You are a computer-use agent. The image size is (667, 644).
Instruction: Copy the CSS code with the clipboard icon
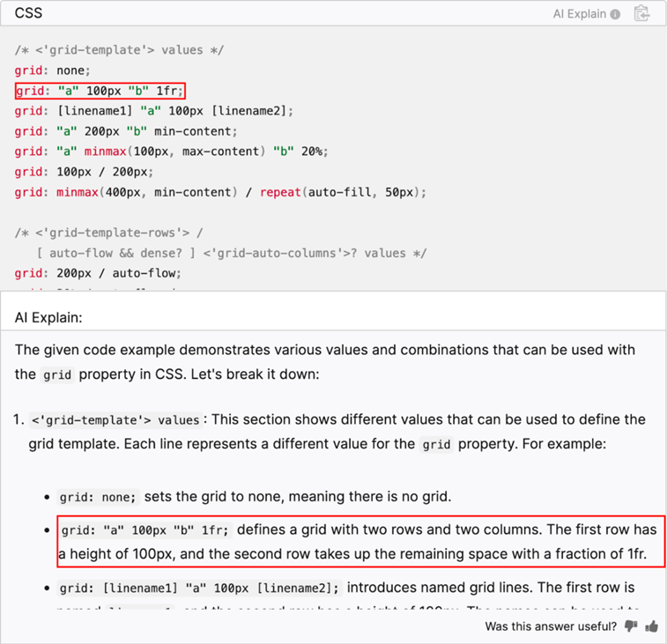pyautogui.click(x=641, y=13)
